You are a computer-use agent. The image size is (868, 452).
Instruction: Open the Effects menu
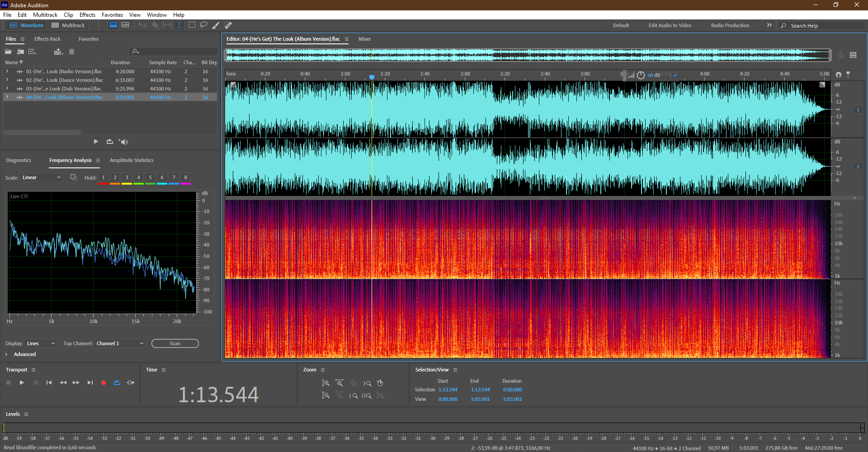87,15
